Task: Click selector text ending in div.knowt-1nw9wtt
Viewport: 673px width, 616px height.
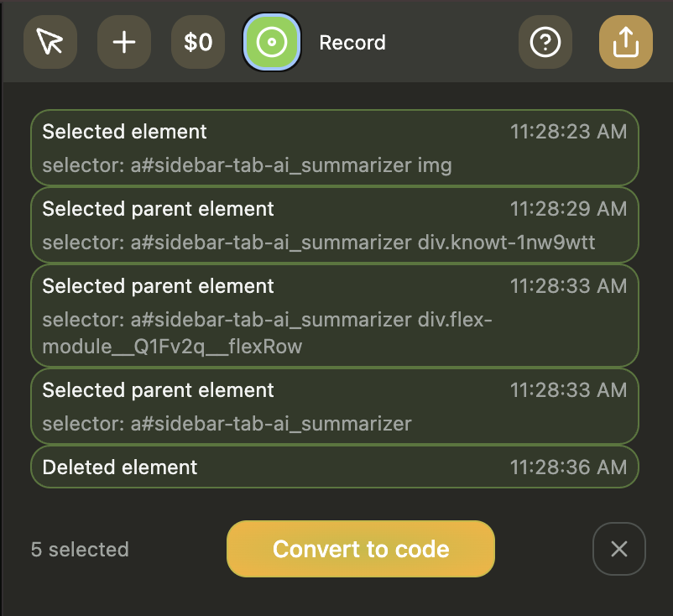Action: pos(319,243)
